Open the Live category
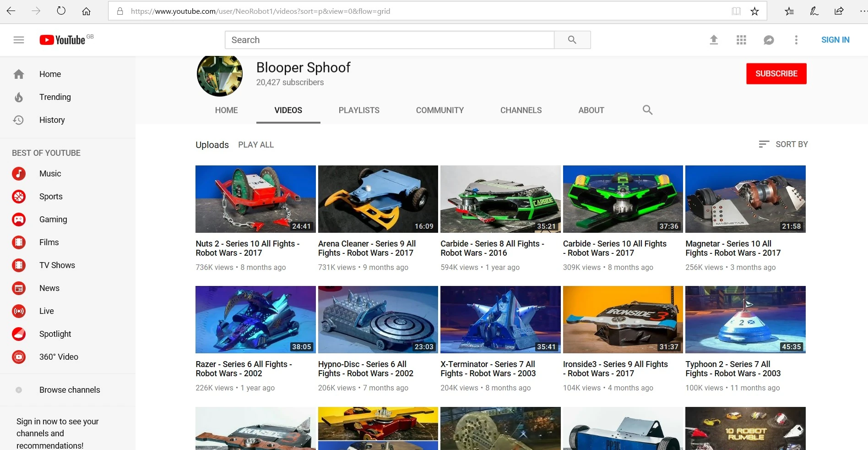The image size is (868, 450). [x=68, y=311]
